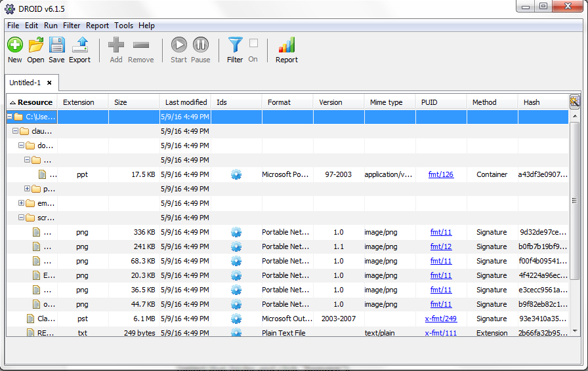Image resolution: width=588 pixels, height=371 pixels.
Task: Sort by the Mime type column header
Action: click(x=390, y=102)
